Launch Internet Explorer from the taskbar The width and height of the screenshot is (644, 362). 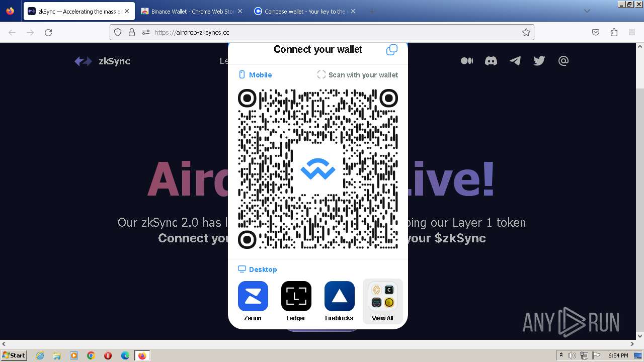[x=40, y=355]
